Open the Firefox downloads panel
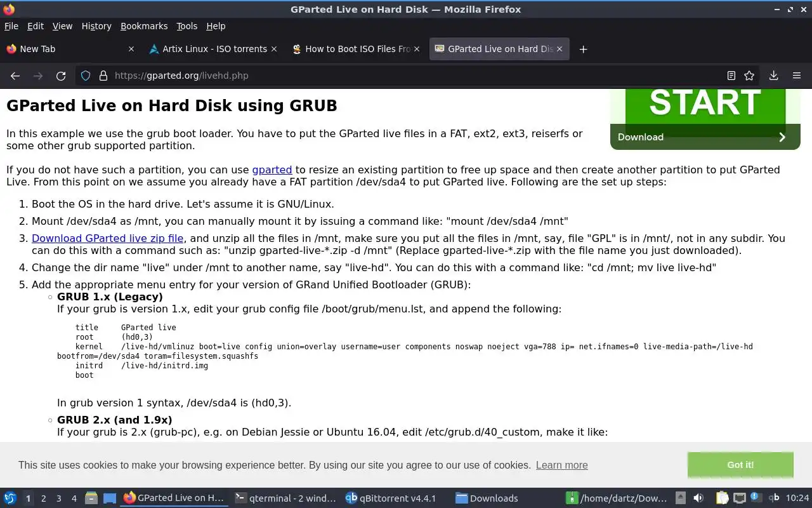 (773, 76)
